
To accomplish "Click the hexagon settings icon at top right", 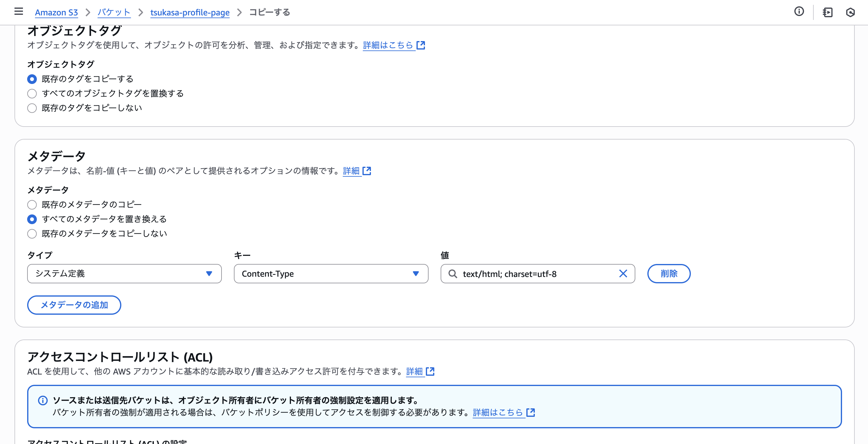I will point(850,12).
